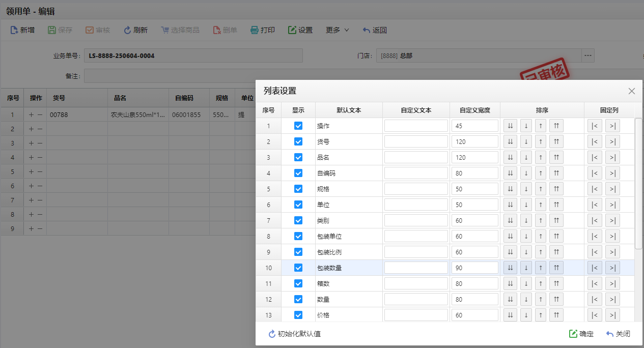This screenshot has width=644, height=348.
Task: Move 包装比例 row down one
Action: click(x=526, y=252)
